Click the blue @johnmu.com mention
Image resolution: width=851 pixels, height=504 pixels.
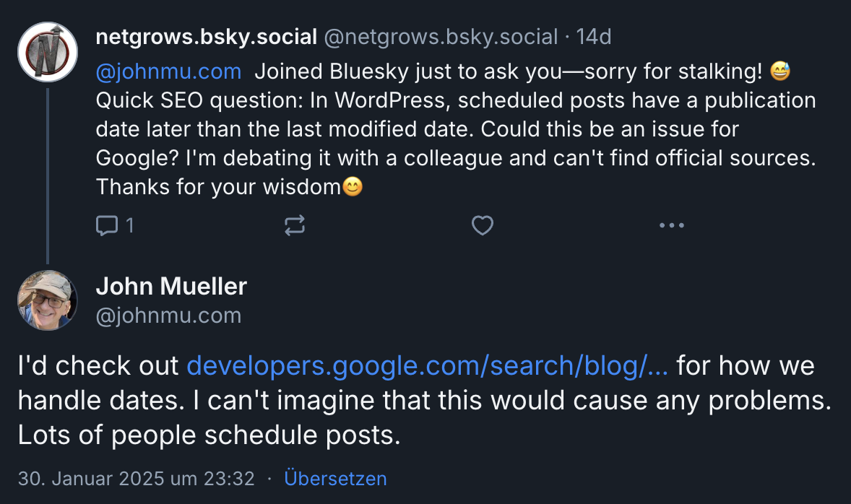point(168,71)
